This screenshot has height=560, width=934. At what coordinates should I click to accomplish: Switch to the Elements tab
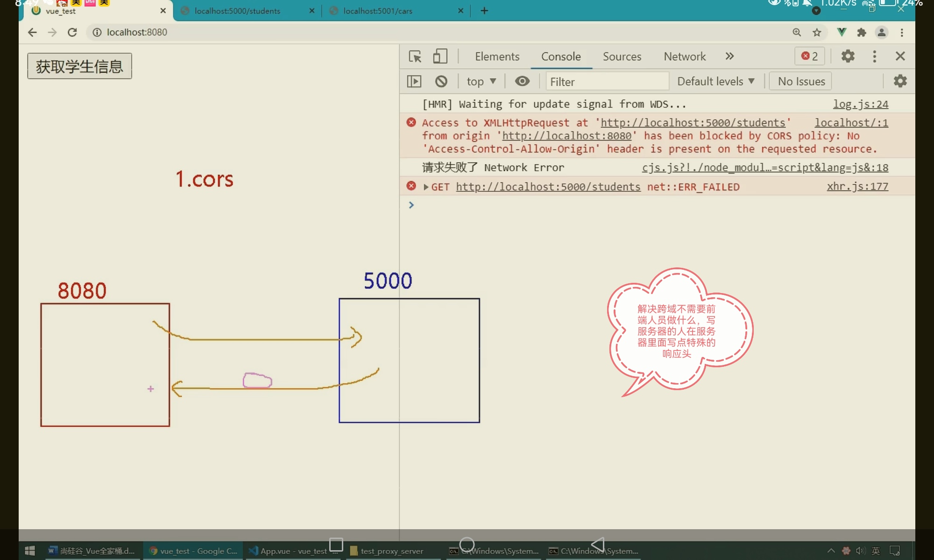[497, 56]
